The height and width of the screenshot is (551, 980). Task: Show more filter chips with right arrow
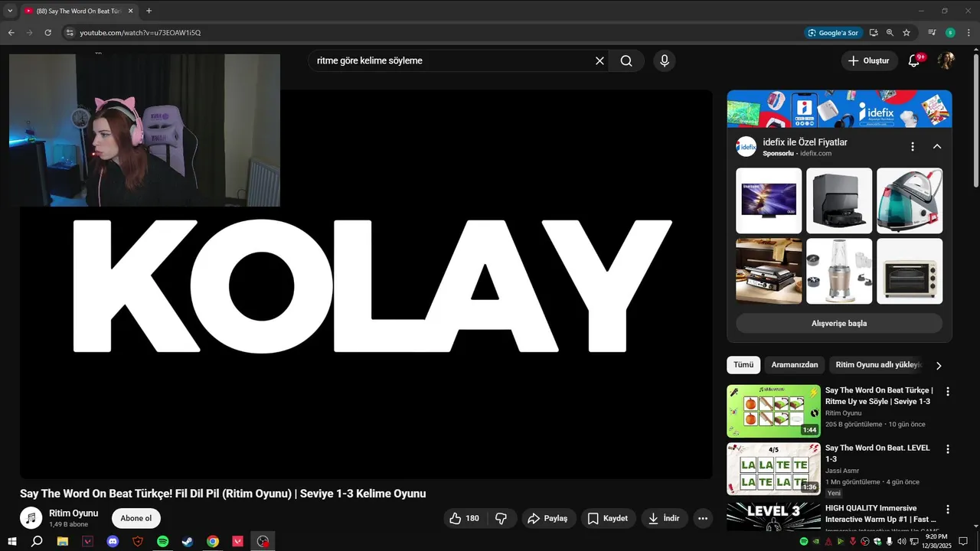tap(939, 366)
